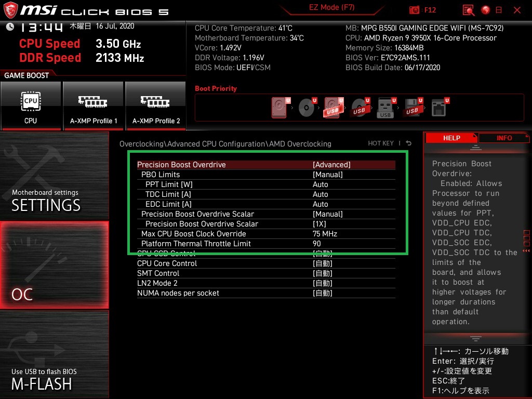Toggle the CPU Game Boost button
The height and width of the screenshot is (399, 532).
tap(31, 105)
